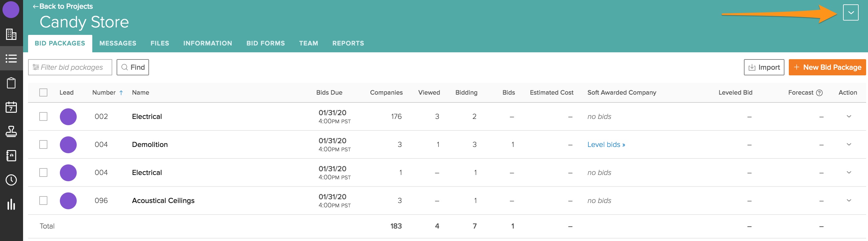Image resolution: width=868 pixels, height=241 pixels.
Task: Open action menu for Electrical 002 row
Action: 848,116
